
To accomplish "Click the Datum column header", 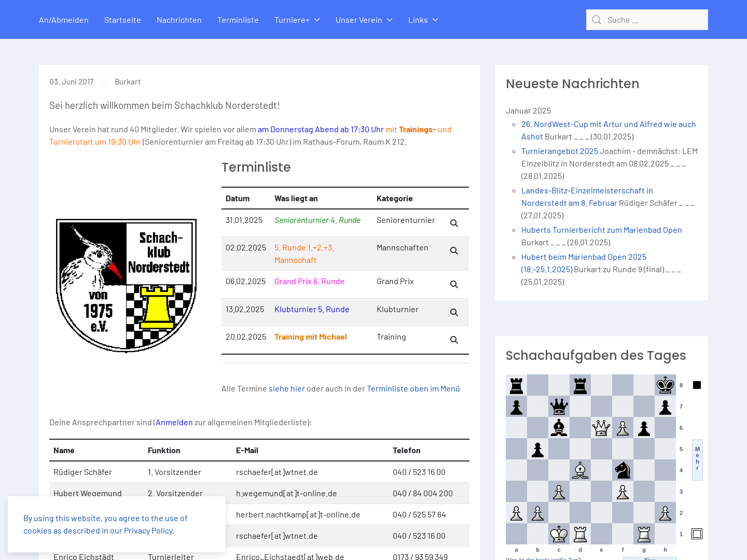I will point(238,199).
